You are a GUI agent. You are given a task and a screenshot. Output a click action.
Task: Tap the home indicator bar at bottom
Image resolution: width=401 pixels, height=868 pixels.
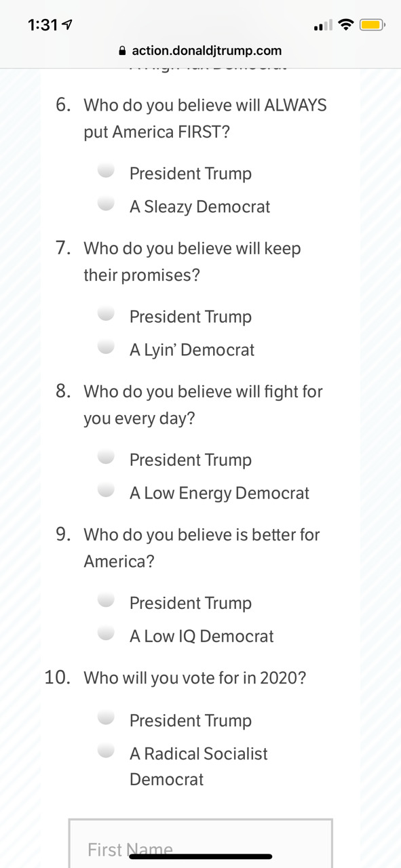pos(200,856)
